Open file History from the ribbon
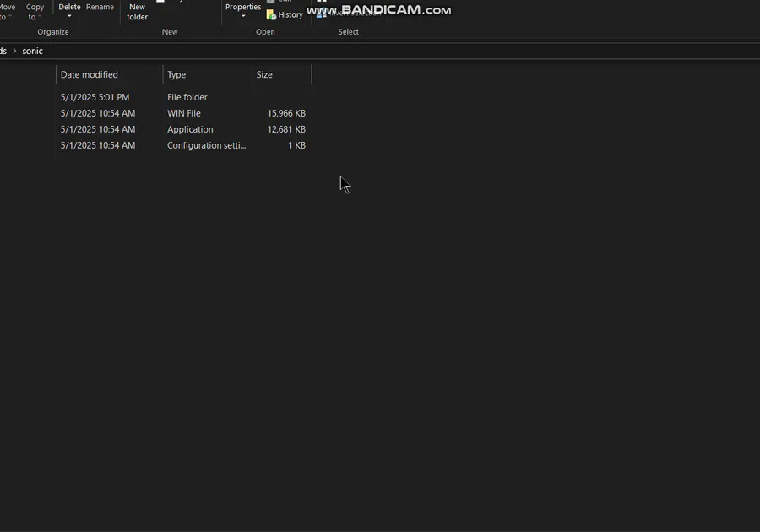This screenshot has width=760, height=532. (x=285, y=14)
